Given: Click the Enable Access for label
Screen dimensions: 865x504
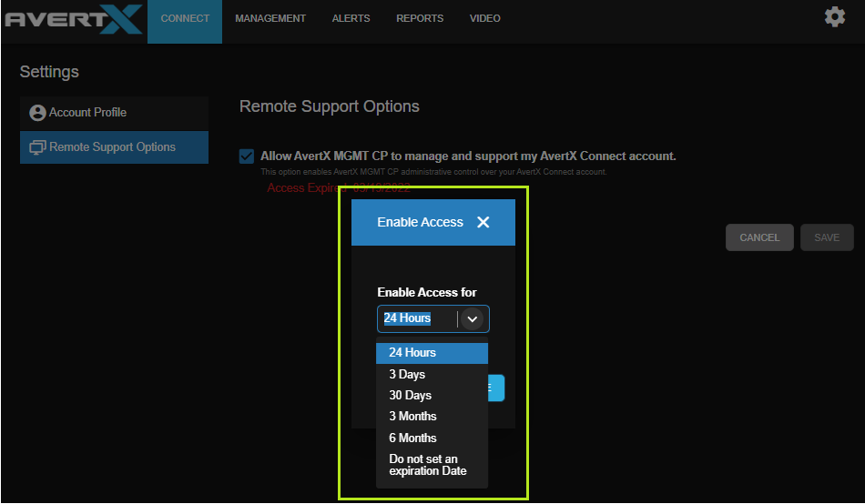Looking at the screenshot, I should click(x=427, y=292).
